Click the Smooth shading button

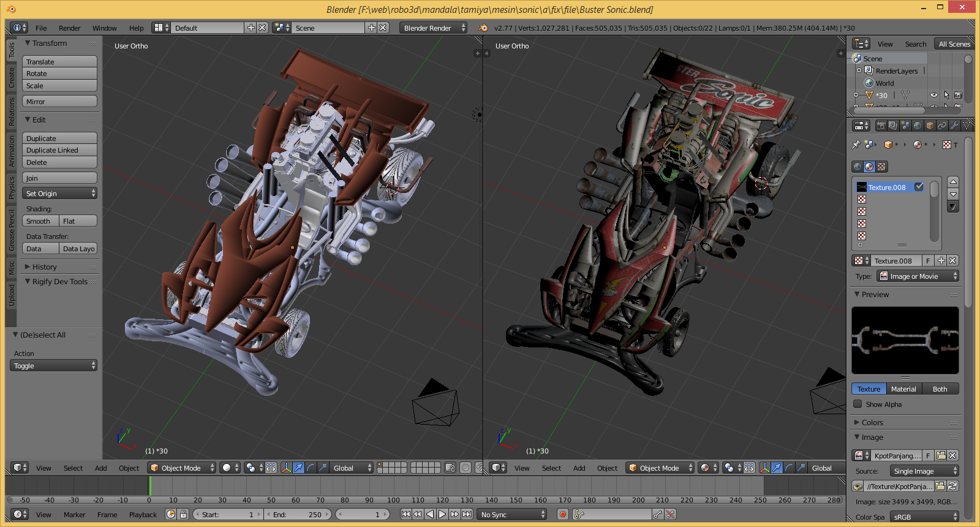[x=40, y=221]
